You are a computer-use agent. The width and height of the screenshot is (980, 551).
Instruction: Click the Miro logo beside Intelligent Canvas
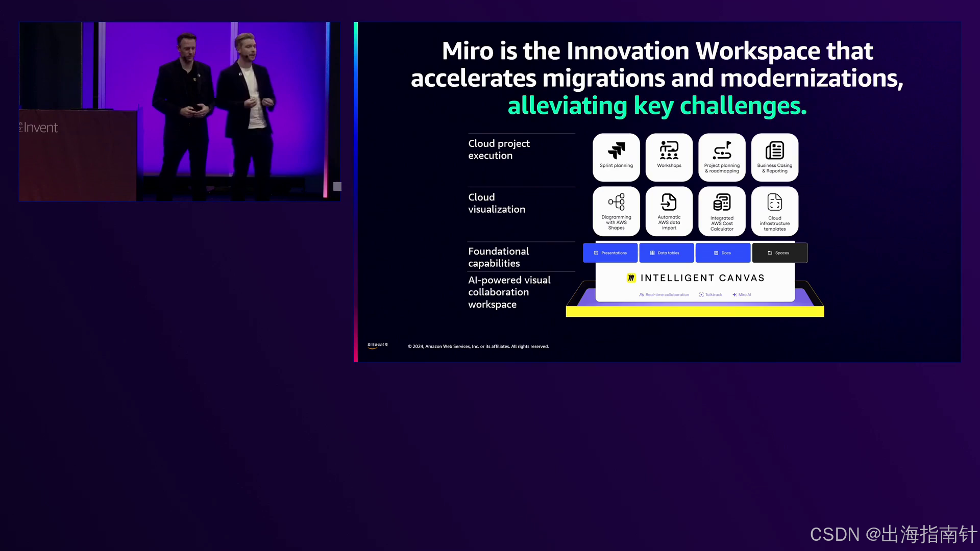631,278
